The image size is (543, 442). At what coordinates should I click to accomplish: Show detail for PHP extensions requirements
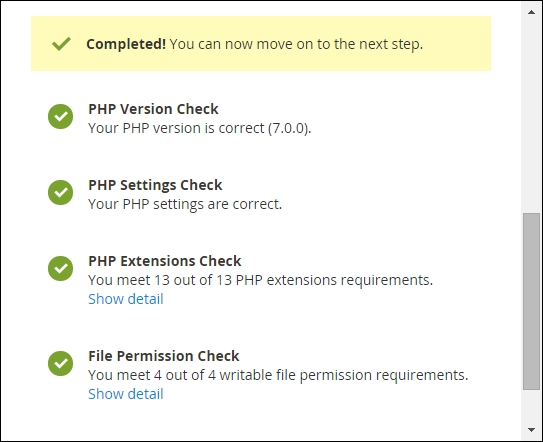(126, 299)
